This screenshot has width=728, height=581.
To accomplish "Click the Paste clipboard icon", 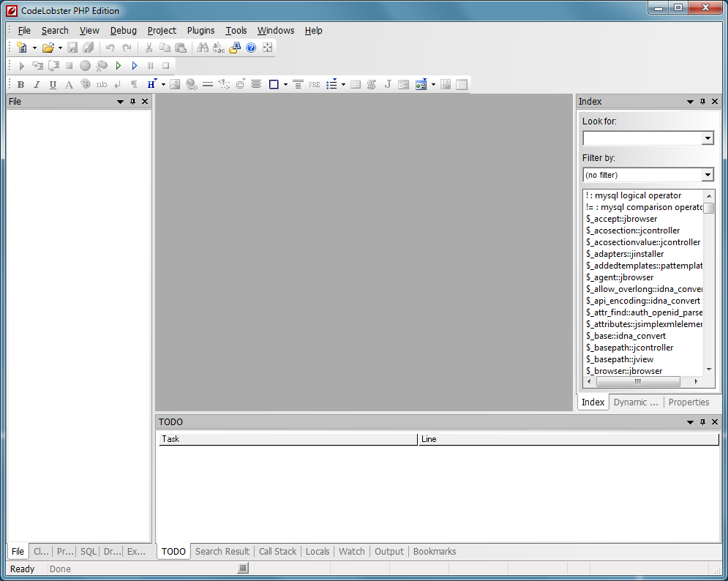I will click(x=181, y=48).
